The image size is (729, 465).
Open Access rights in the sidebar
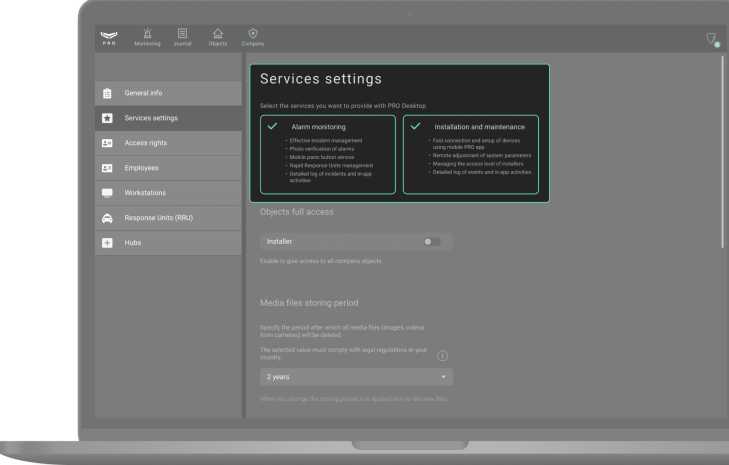click(x=146, y=143)
